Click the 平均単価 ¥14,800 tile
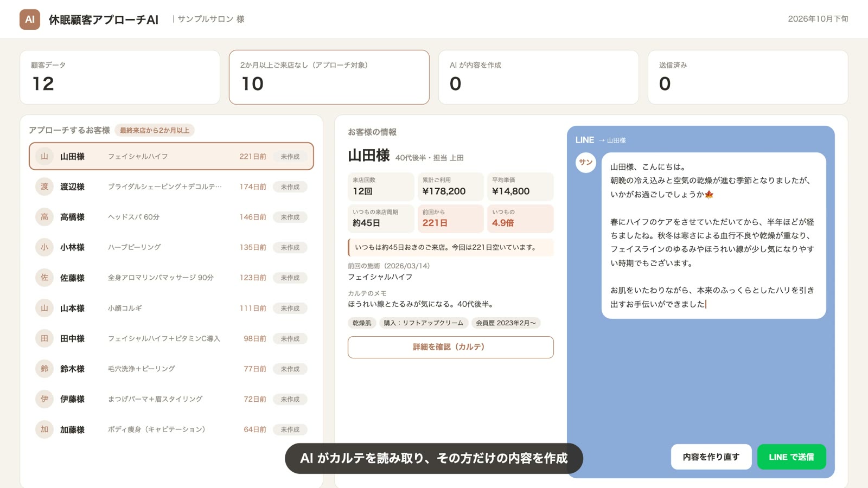 click(520, 187)
